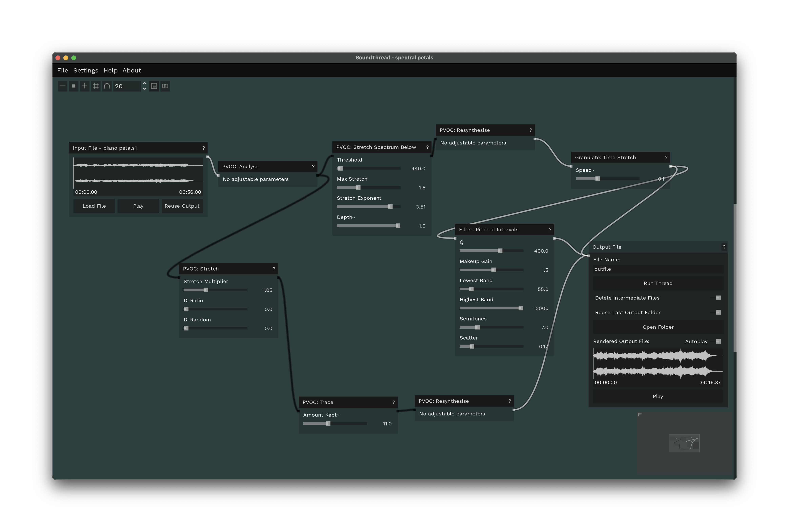
Task: Open the Settings menu
Action: pos(86,70)
